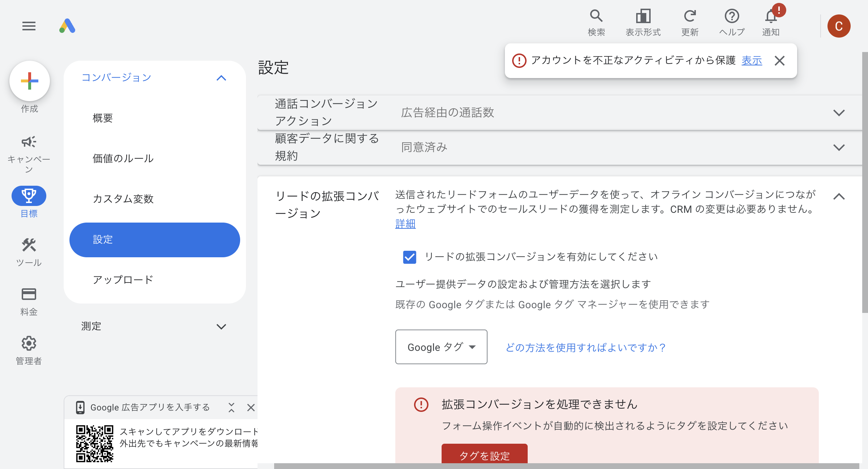Open the ツール tools section
868x469 pixels.
click(x=29, y=252)
